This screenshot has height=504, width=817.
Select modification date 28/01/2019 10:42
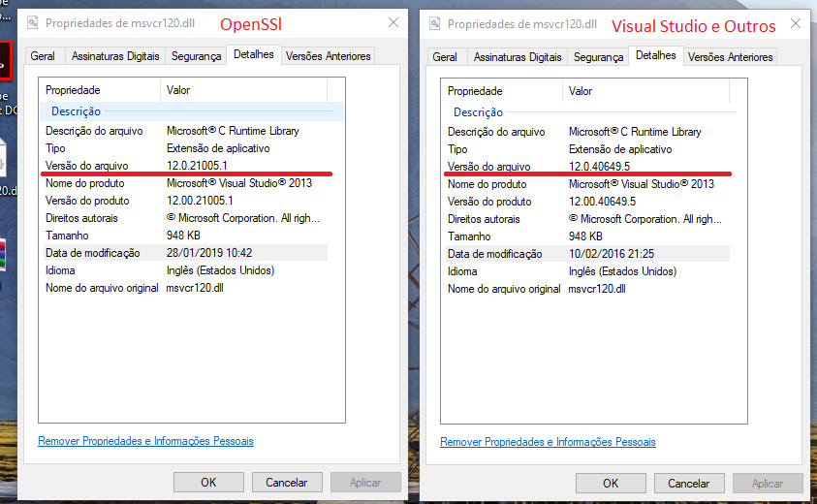209,253
